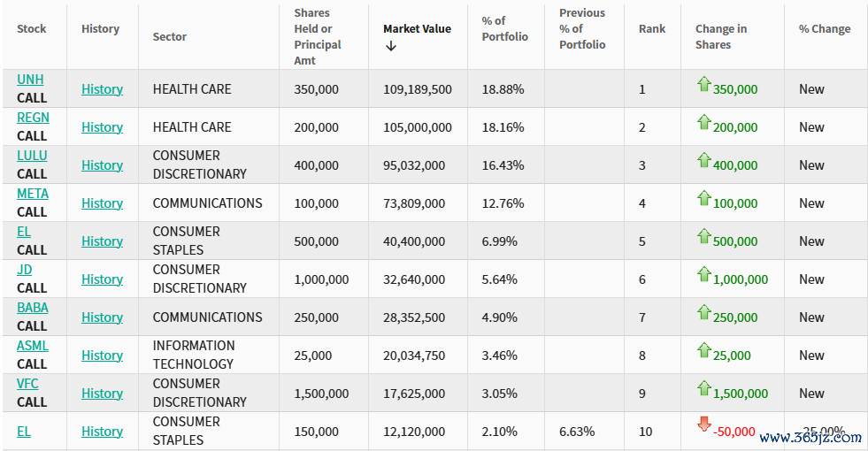Image resolution: width=868 pixels, height=451 pixels.
Task: Sort by Rank column header
Action: click(x=652, y=29)
